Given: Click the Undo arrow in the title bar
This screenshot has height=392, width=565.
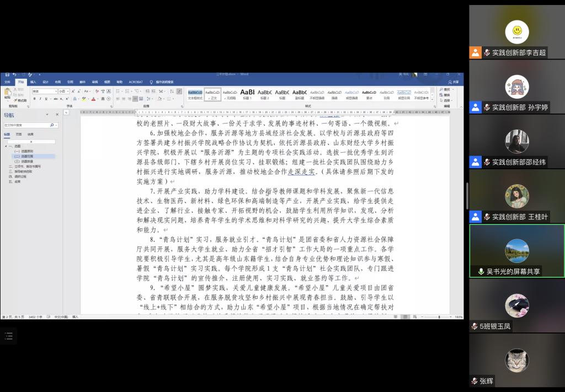Looking at the screenshot, I should point(14,74).
